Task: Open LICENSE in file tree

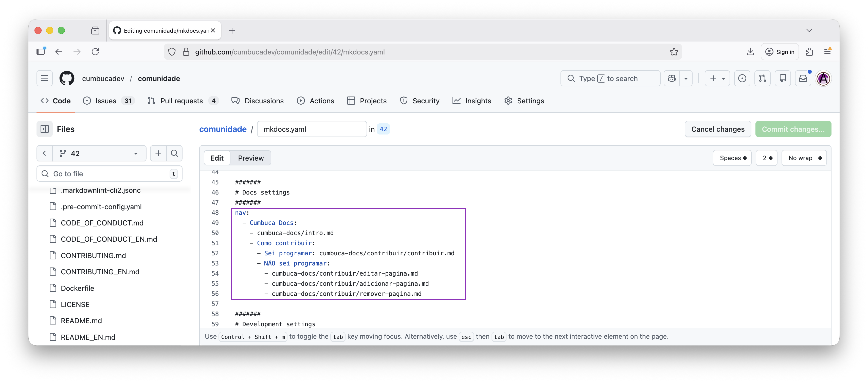Action: point(75,304)
